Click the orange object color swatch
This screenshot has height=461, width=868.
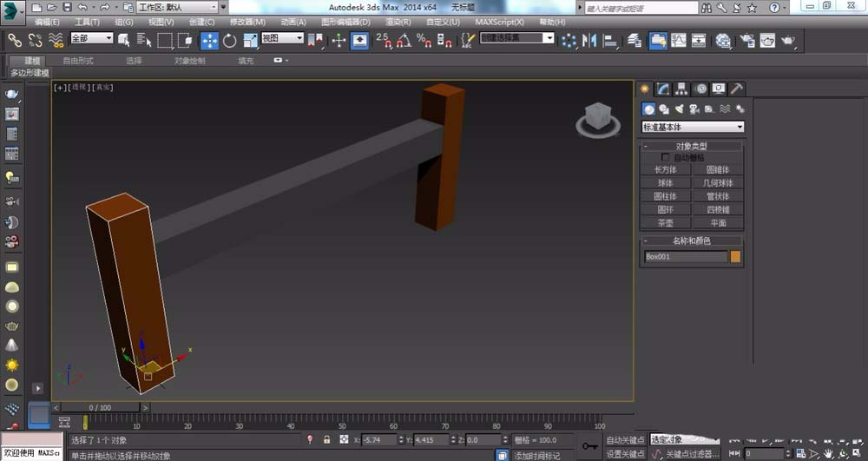[x=735, y=257]
